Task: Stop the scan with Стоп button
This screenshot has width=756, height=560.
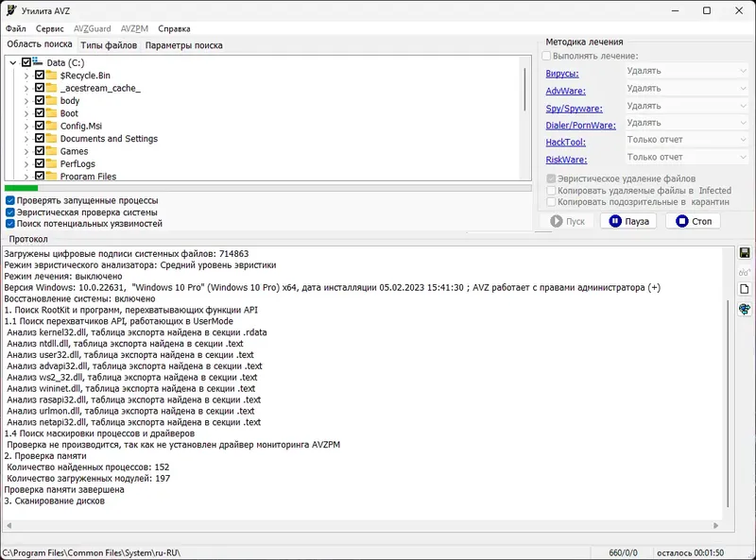Action: pos(694,221)
